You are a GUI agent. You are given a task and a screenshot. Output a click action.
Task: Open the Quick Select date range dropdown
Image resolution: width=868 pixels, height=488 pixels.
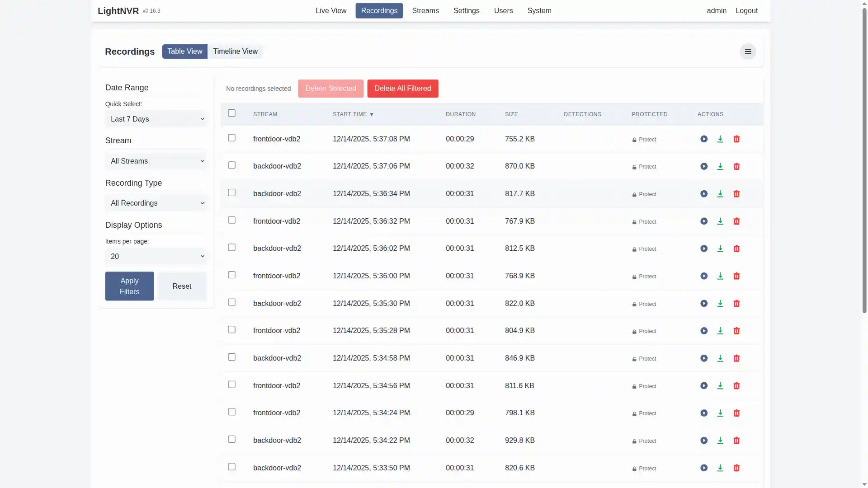[x=156, y=119]
